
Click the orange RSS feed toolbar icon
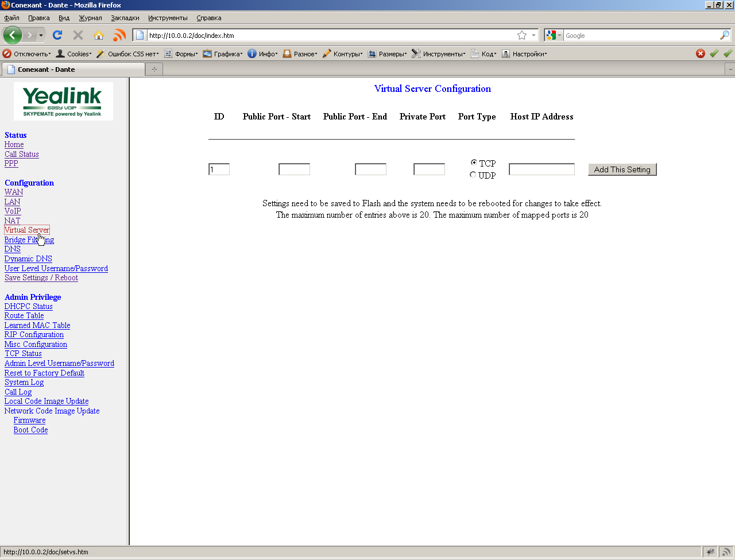[119, 35]
